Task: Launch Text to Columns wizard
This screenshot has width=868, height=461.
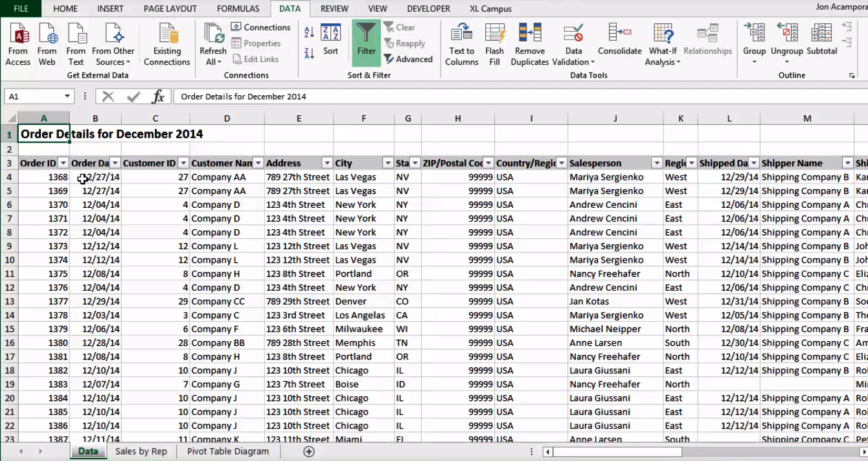Action: point(462,44)
